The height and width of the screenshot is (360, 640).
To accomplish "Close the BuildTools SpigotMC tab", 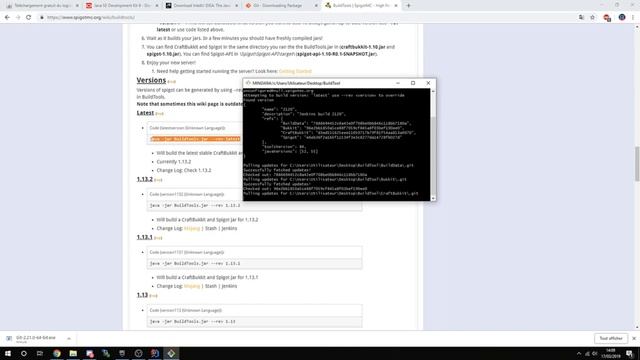I will coord(396,6).
